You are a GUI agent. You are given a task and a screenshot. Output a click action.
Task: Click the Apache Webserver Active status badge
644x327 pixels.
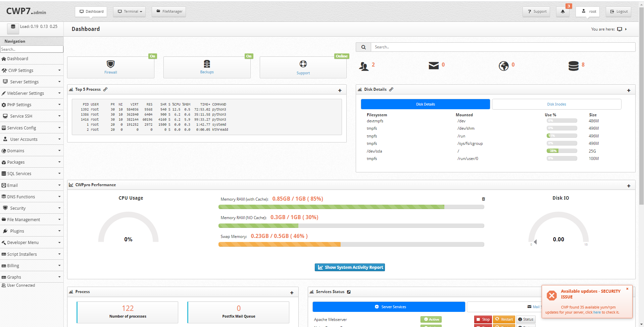(x=431, y=319)
